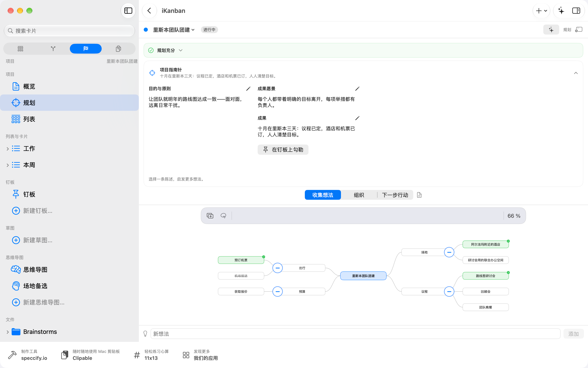Open 概览 in the sidebar
The image size is (588, 368).
pyautogui.click(x=69, y=86)
